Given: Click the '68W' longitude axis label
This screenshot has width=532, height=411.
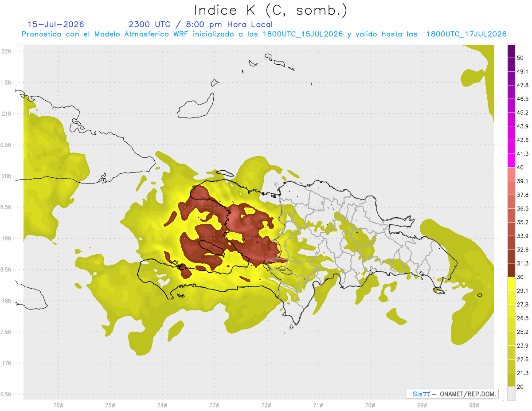Looking at the screenshot, I should [473, 405].
